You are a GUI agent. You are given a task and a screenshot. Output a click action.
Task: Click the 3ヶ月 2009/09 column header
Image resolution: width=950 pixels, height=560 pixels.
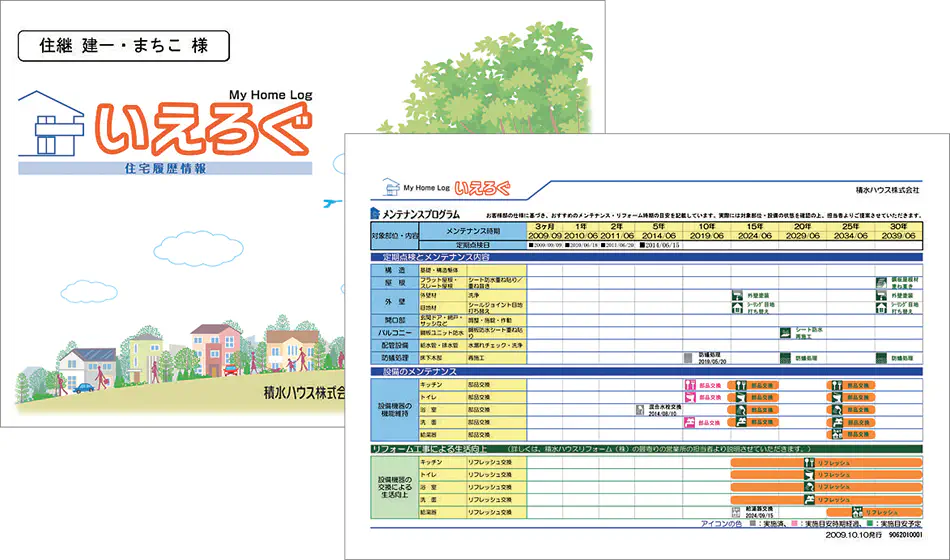click(x=545, y=231)
